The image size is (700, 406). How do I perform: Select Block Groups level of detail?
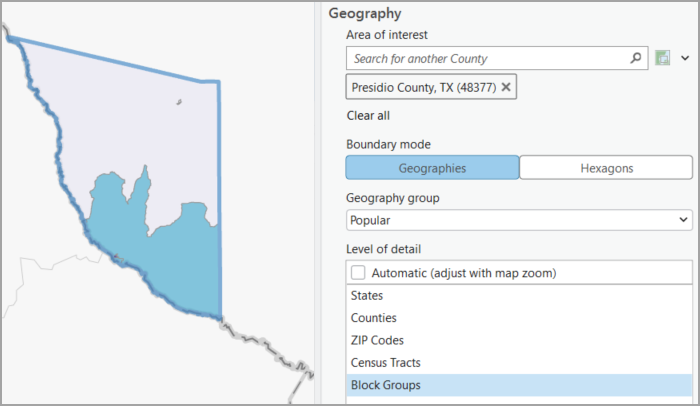point(386,385)
